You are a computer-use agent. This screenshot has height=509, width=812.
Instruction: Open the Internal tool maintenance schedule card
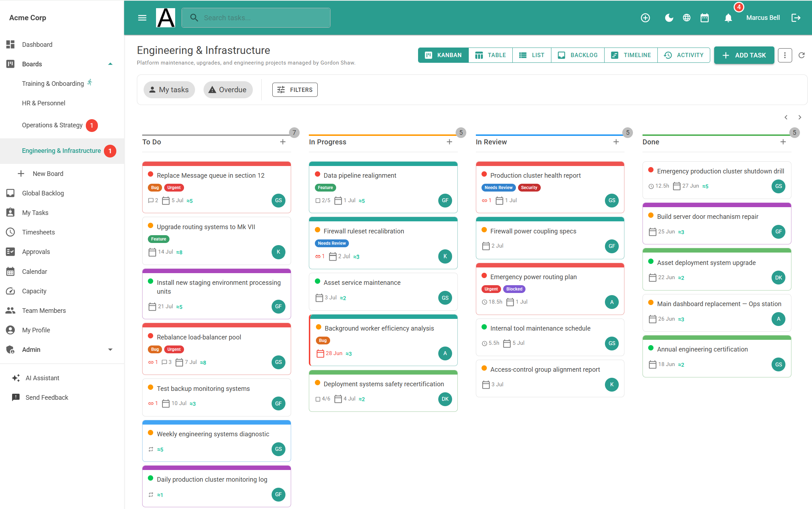[x=550, y=337]
